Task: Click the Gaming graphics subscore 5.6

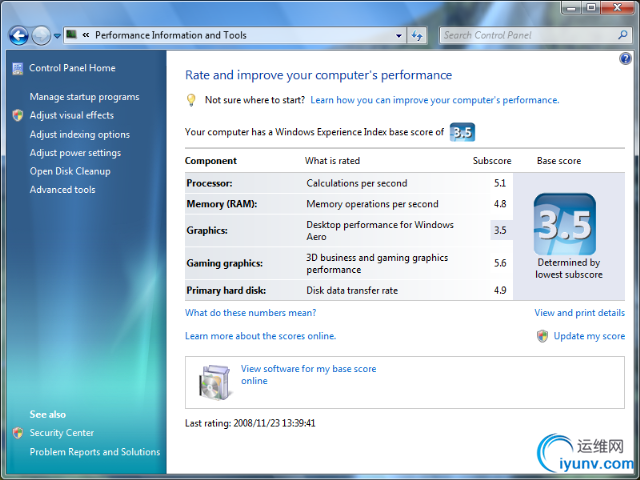Action: (x=500, y=263)
